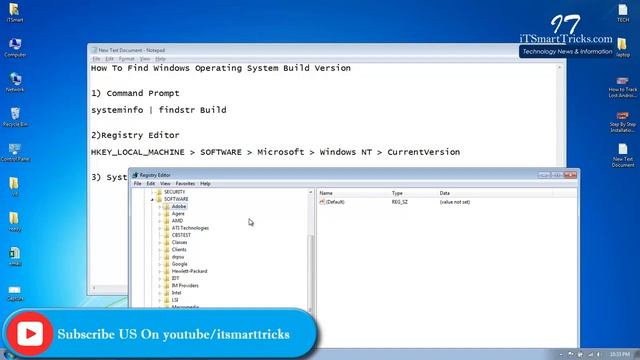This screenshot has height=360, width=640.
Task: Click the SOFTWARE key folder icon
Action: click(159, 199)
